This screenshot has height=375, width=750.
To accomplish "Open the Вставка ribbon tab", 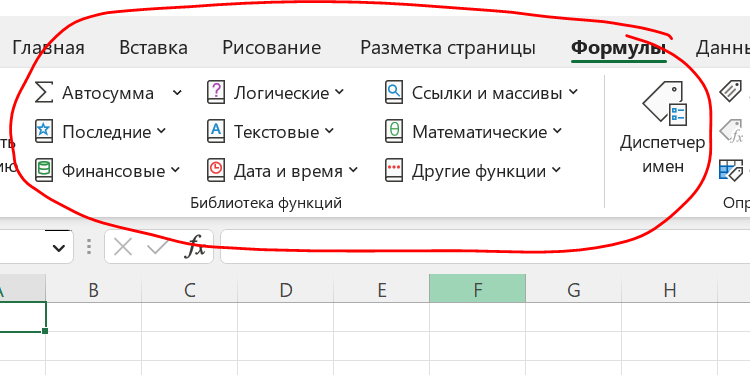I will coord(153,48).
